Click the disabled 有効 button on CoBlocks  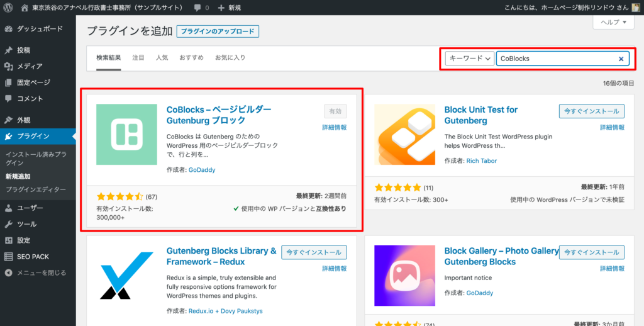coord(335,111)
